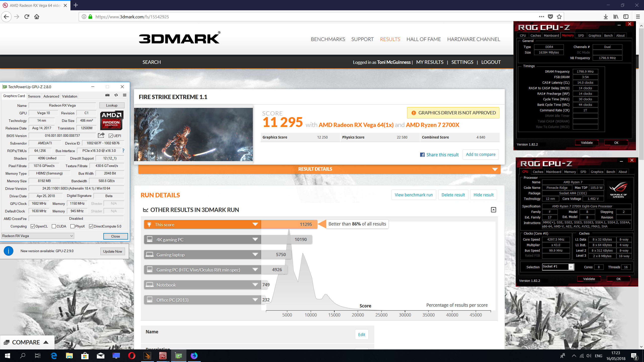Viewport: 644px width, 362px height.
Task: Click the site information icon in address bar
Action: tap(84, 17)
